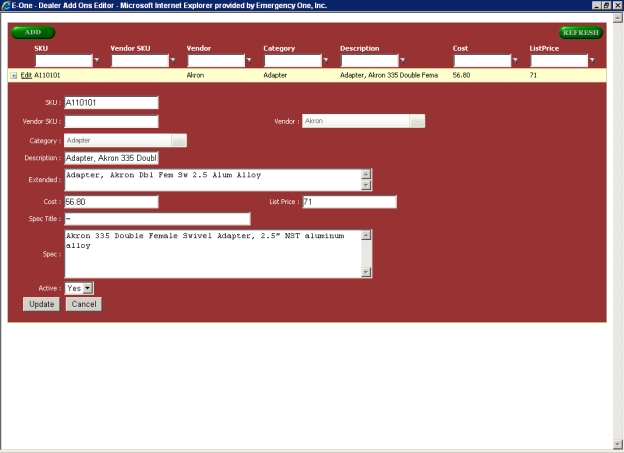Image resolution: width=624 pixels, height=453 pixels.
Task: Click the Description form field
Action: (111, 158)
